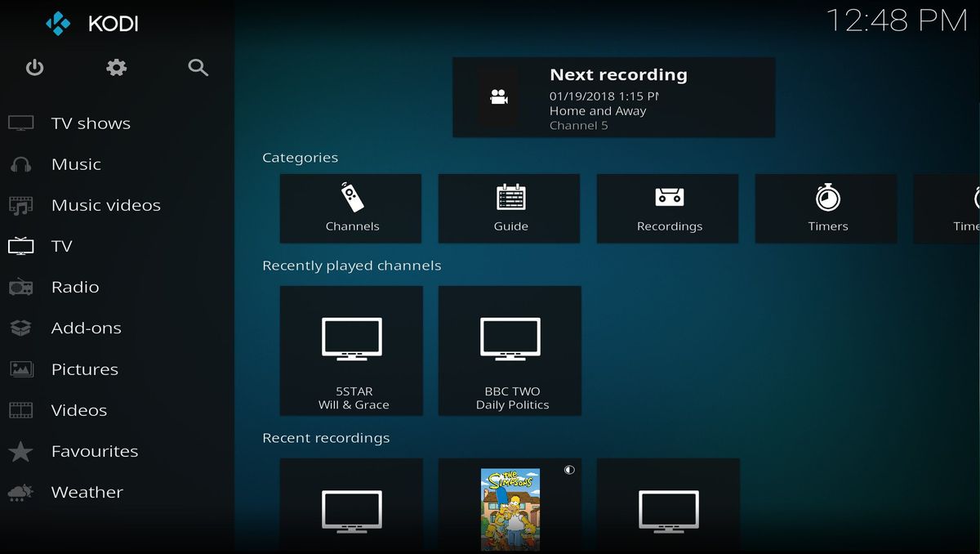Open The Simpsons recording thumbnail
Viewport: 980px width, 554px height.
tap(509, 507)
